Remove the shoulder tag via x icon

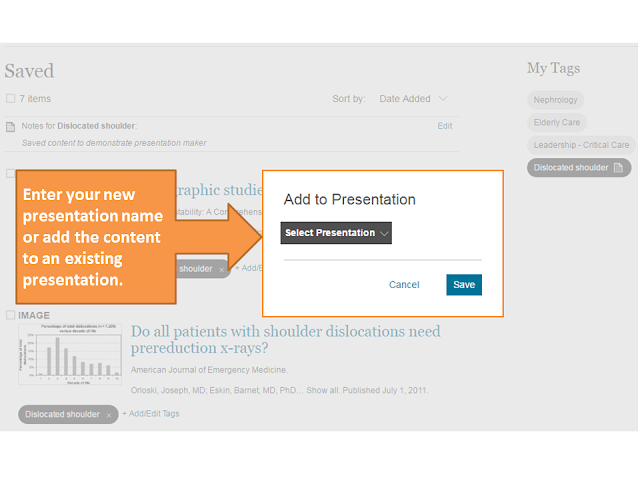pyautogui.click(x=222, y=270)
